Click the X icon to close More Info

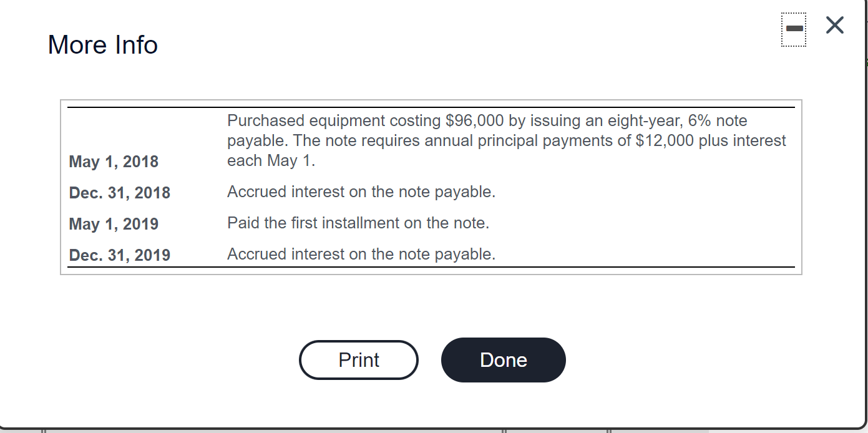pyautogui.click(x=834, y=26)
